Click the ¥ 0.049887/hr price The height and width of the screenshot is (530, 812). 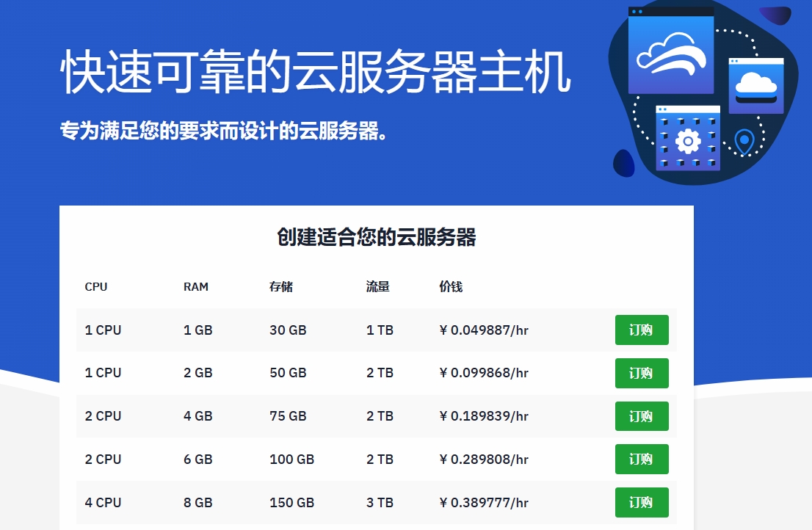(x=484, y=330)
